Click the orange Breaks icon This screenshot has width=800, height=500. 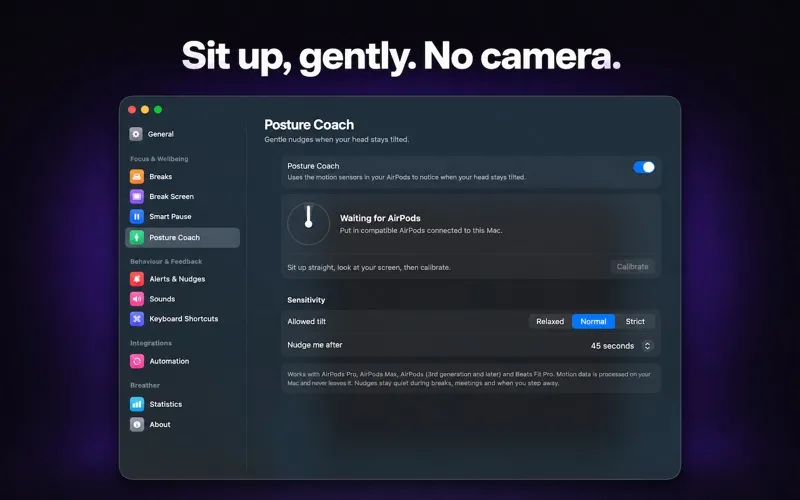tap(137, 177)
